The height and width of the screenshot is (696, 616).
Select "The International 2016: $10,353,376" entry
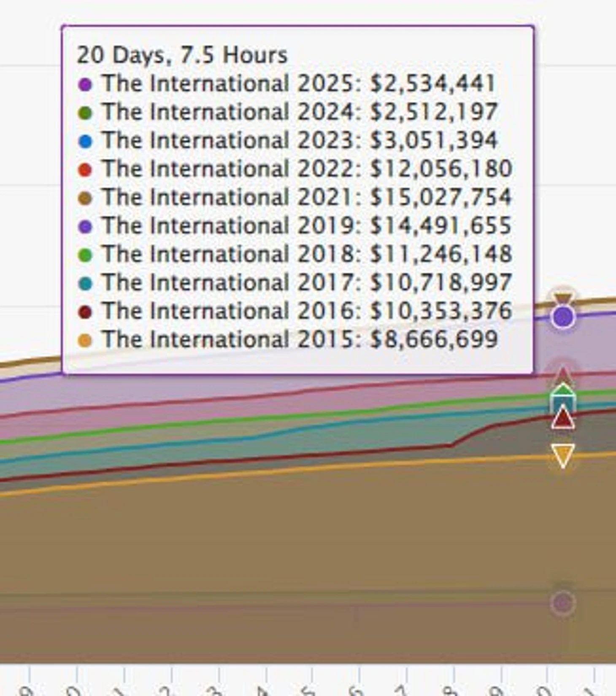coord(307,311)
